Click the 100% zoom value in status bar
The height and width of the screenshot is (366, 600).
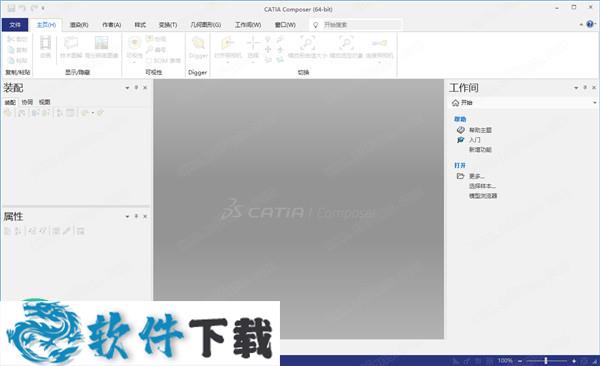click(x=505, y=361)
